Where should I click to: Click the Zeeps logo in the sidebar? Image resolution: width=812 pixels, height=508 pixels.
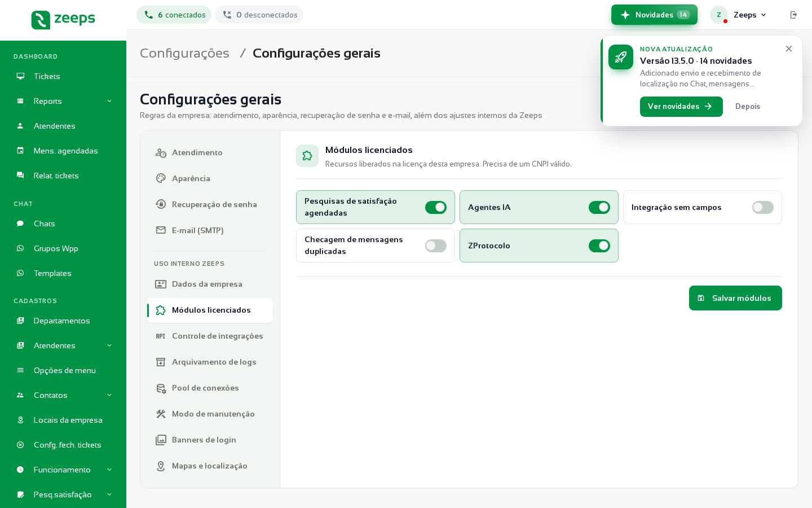tap(63, 20)
